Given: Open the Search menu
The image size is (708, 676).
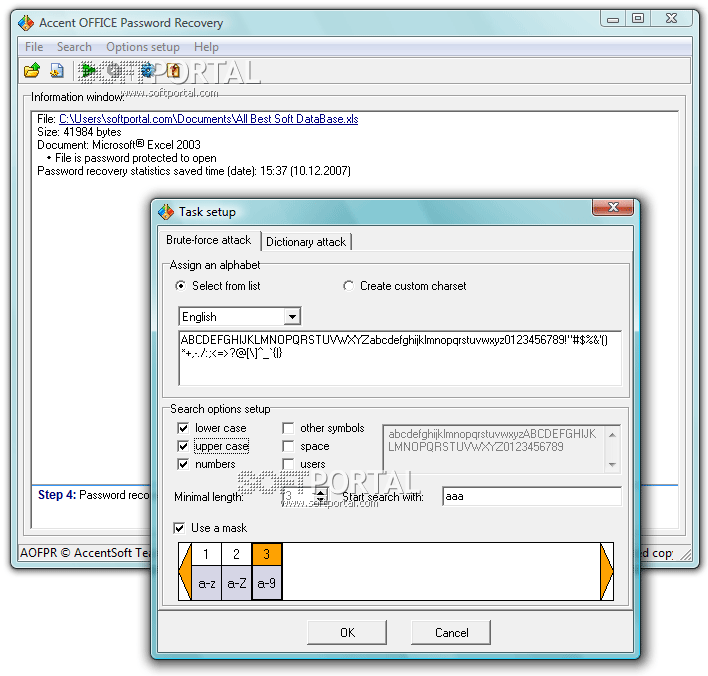Looking at the screenshot, I should pyautogui.click(x=74, y=47).
